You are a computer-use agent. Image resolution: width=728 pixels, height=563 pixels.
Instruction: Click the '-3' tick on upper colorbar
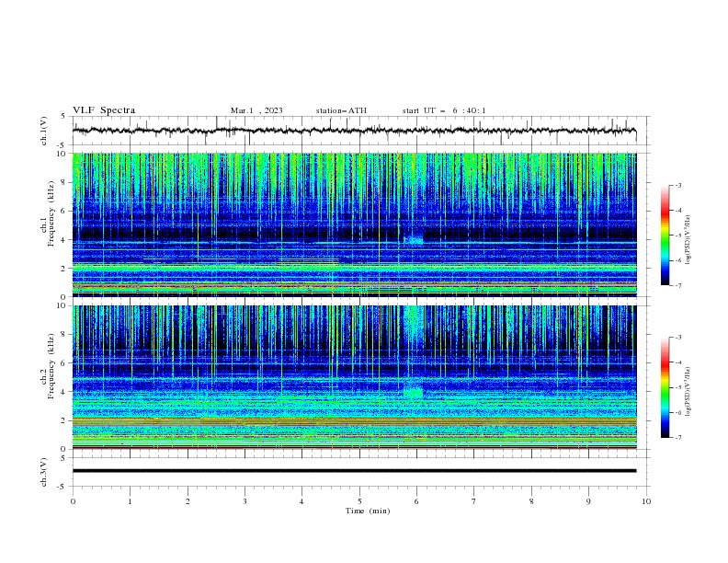[x=678, y=185]
